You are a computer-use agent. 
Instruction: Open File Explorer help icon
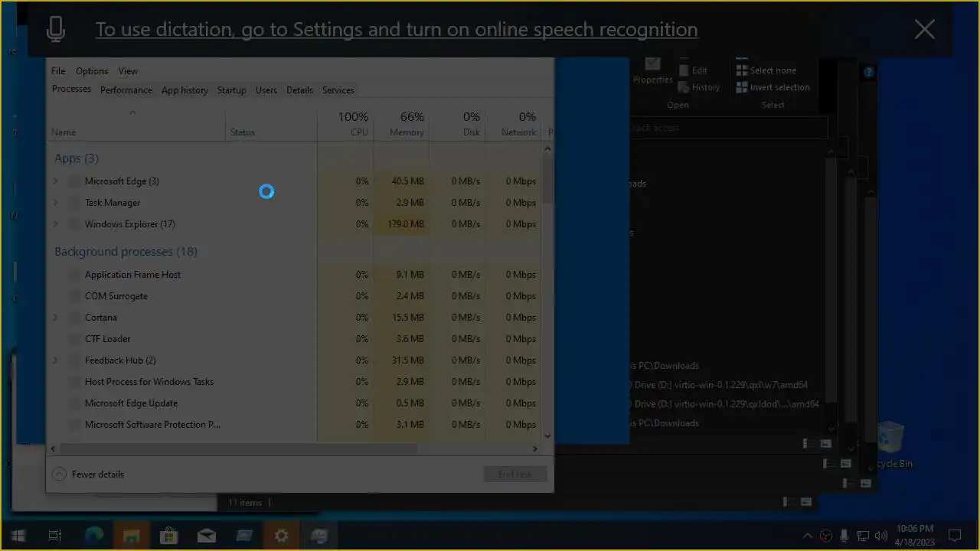click(869, 72)
